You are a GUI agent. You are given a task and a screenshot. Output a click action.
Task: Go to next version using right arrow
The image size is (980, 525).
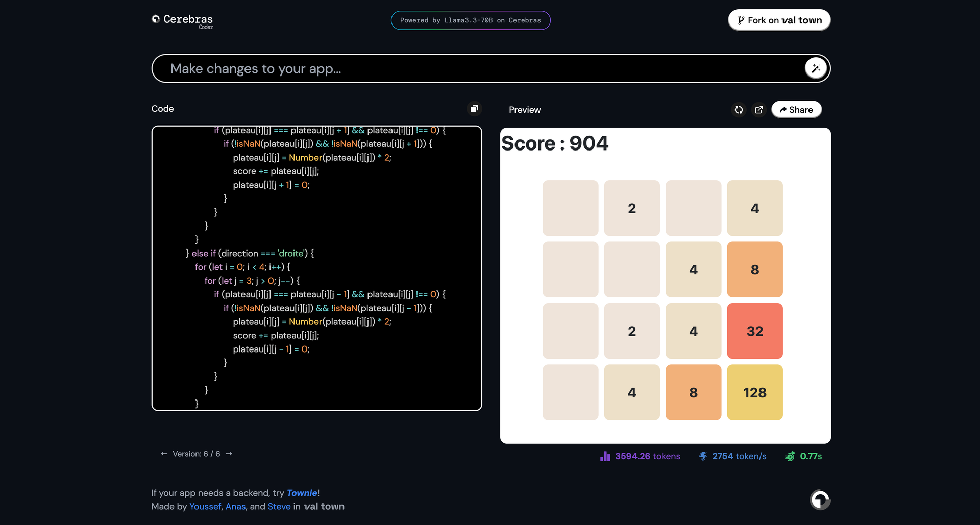[x=229, y=453]
